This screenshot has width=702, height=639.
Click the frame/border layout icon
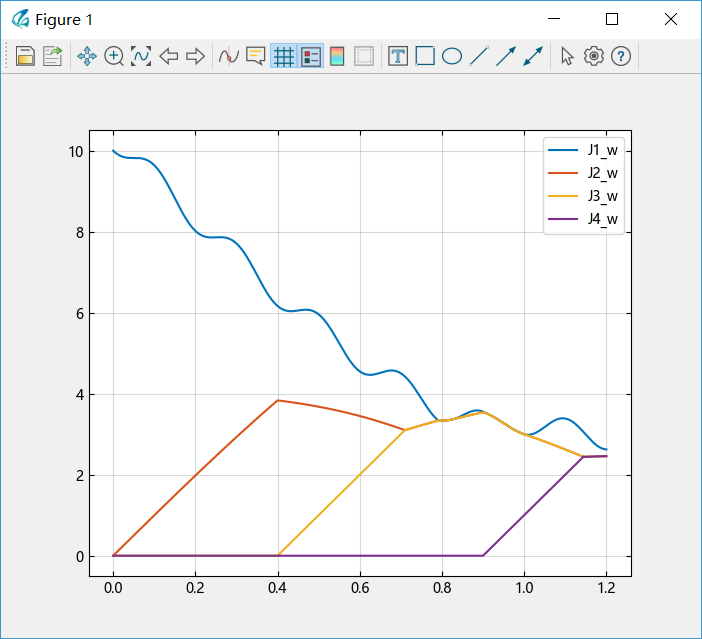pyautogui.click(x=364, y=56)
